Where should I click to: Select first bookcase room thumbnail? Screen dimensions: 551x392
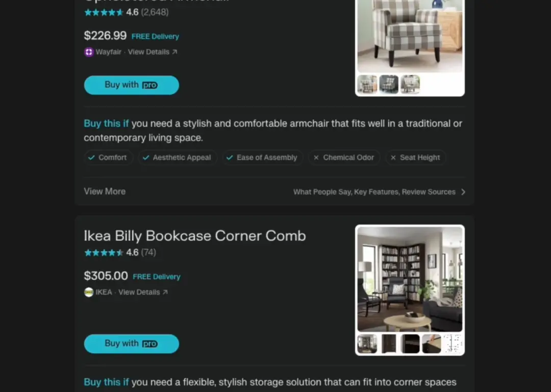367,344
